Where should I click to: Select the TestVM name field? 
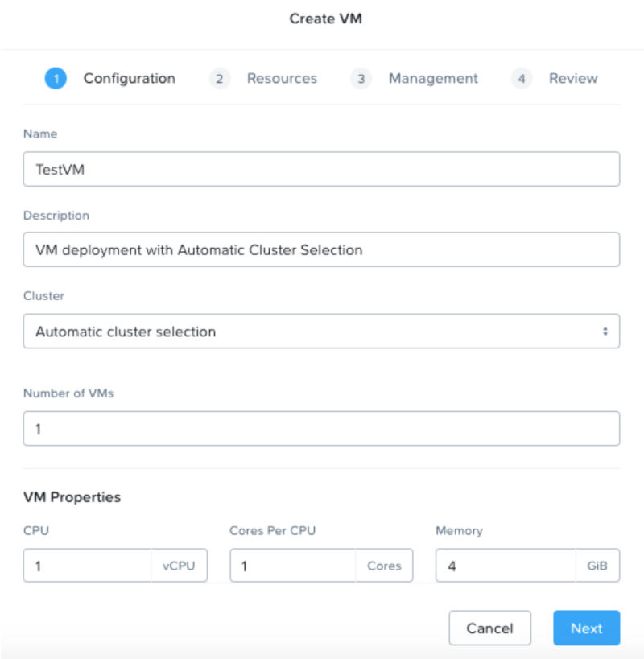point(322,168)
